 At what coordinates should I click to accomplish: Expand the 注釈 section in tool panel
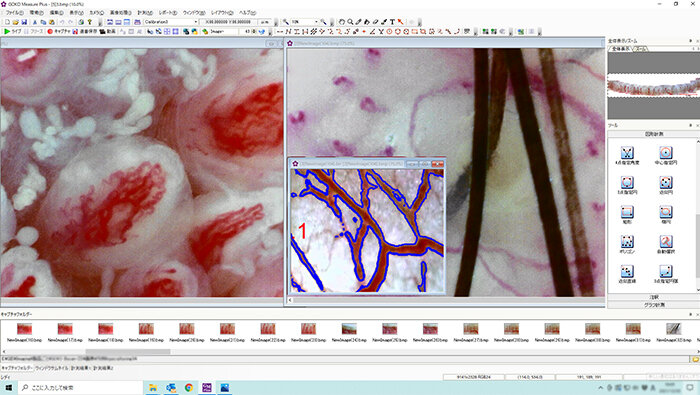[654, 297]
